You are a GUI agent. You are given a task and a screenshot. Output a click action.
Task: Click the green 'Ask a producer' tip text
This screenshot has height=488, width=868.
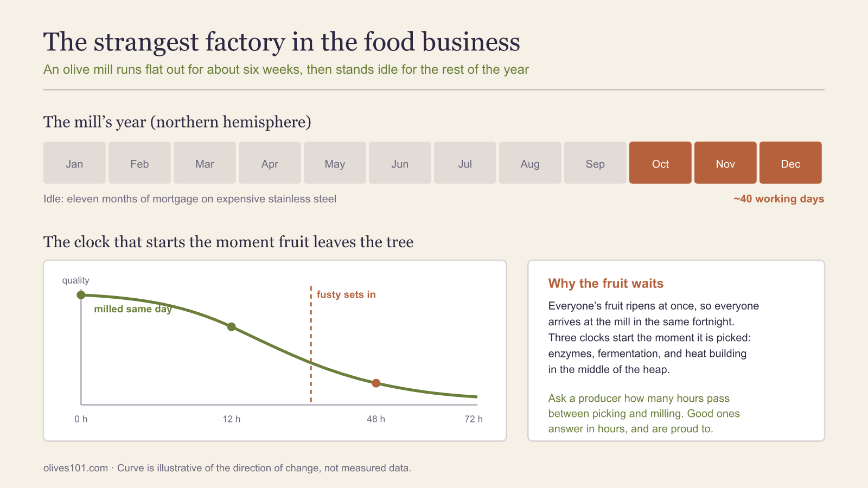644,414
